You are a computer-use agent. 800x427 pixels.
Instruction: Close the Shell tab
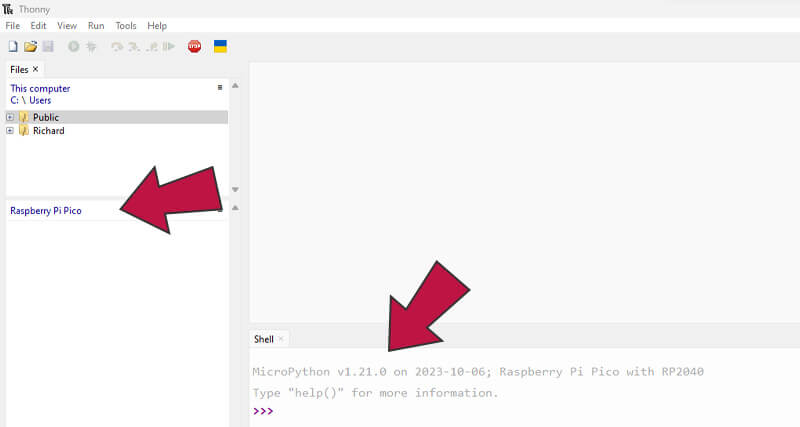[x=281, y=339]
